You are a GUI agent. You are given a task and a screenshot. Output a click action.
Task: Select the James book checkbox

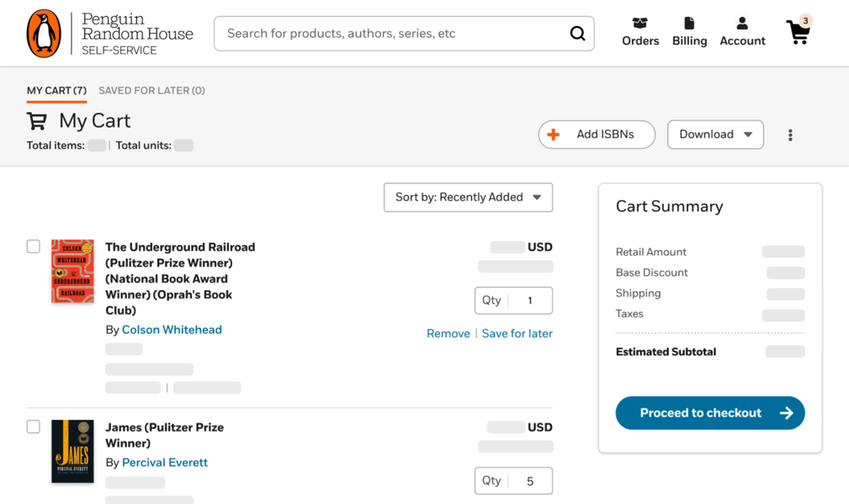34,427
